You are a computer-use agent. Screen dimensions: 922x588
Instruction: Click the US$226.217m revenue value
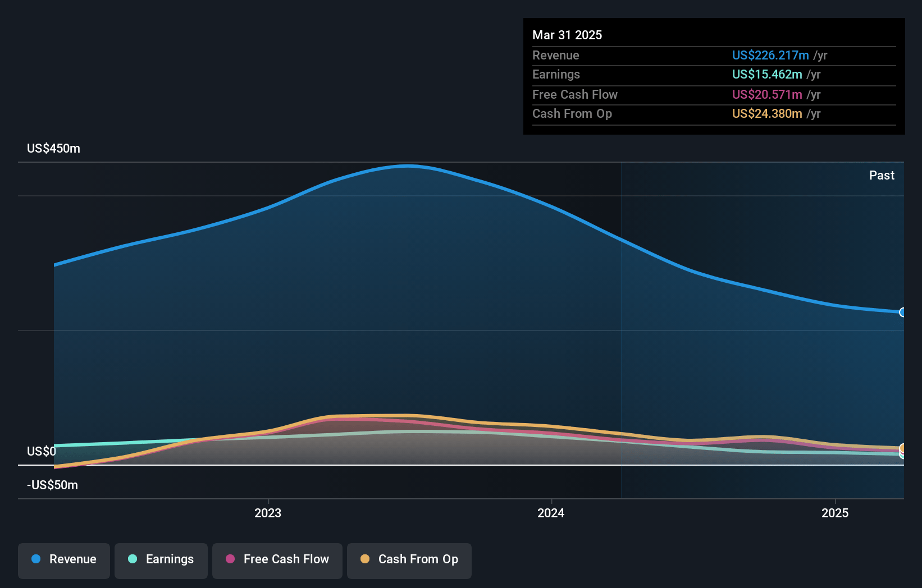tap(770, 55)
